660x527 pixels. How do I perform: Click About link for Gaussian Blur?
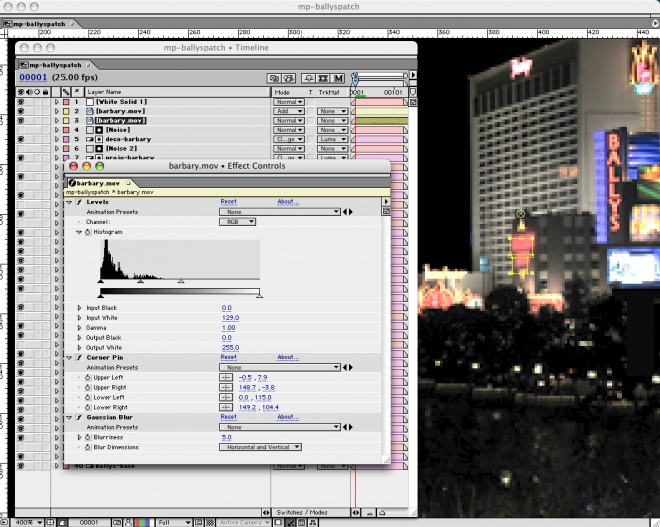288,417
